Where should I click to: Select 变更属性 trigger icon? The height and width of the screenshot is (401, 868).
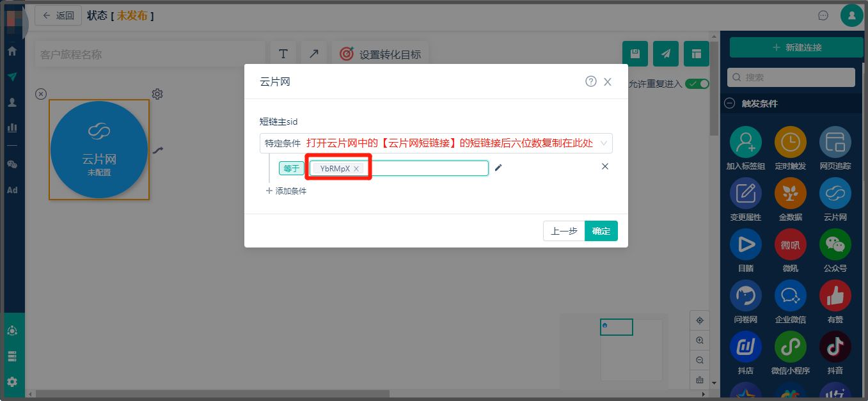[x=746, y=193]
